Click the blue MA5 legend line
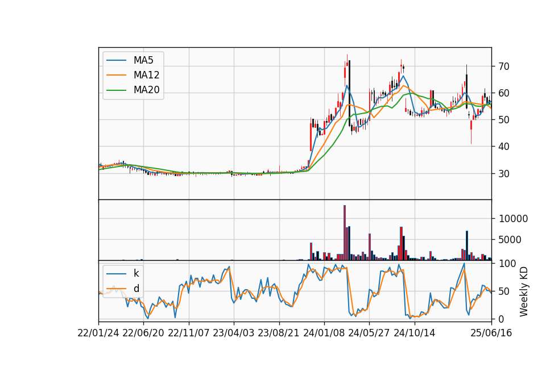 [x=116, y=60]
